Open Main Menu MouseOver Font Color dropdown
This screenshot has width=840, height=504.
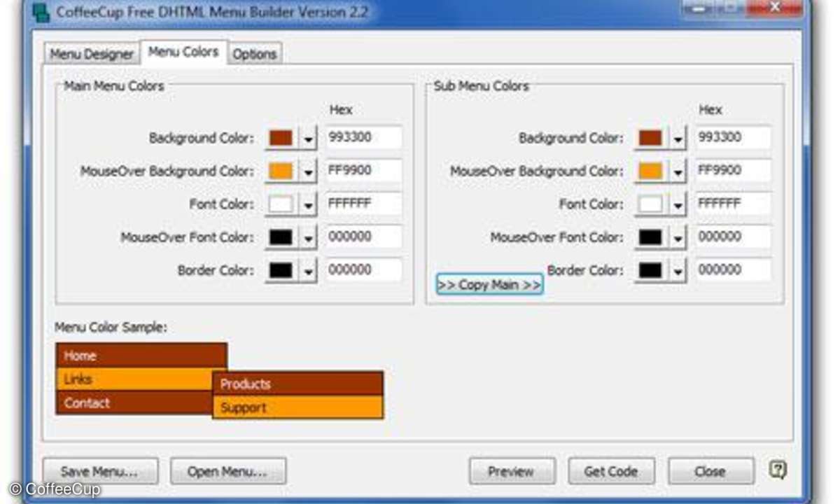[x=308, y=237]
